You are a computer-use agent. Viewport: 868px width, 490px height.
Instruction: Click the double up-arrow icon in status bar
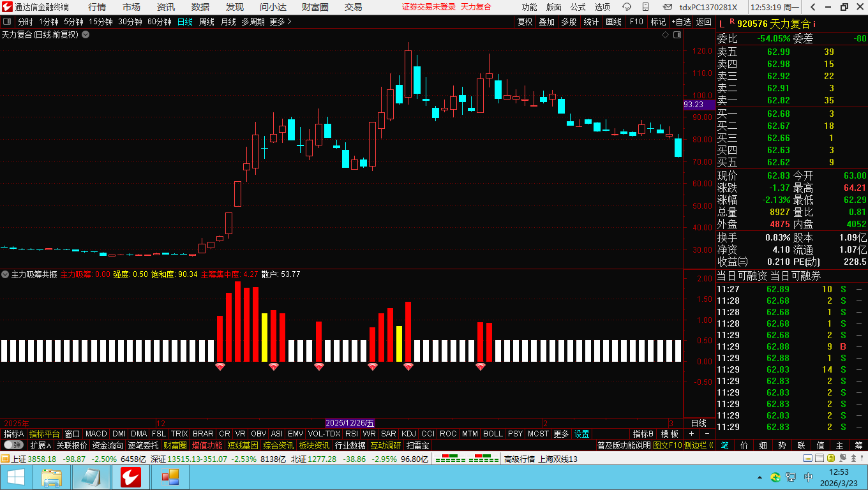(855, 459)
